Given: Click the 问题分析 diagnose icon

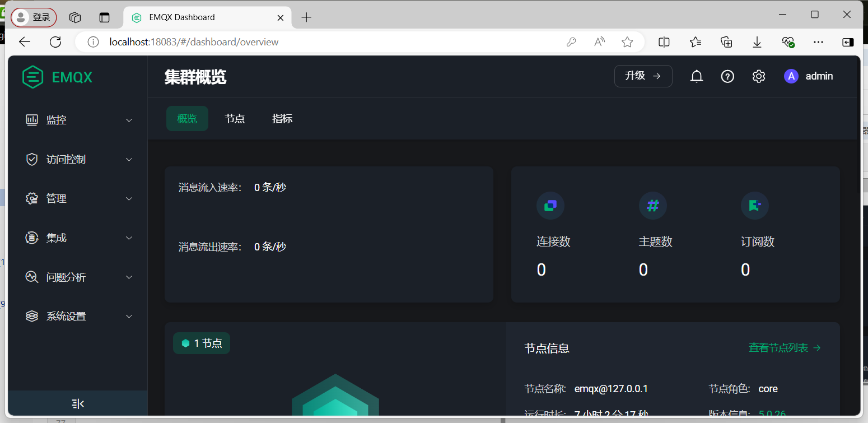Looking at the screenshot, I should 32,277.
